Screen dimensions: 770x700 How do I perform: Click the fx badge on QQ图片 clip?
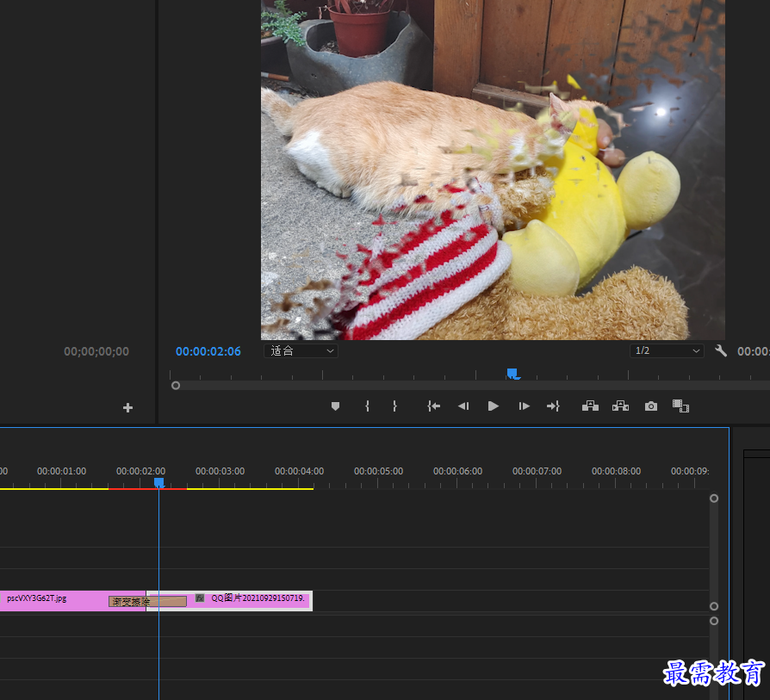click(x=200, y=598)
